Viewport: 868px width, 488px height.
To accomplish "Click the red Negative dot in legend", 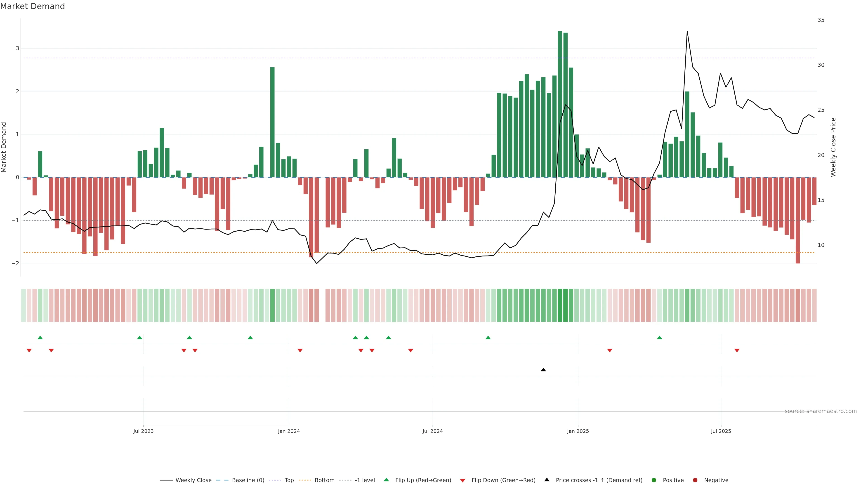I will coord(695,480).
